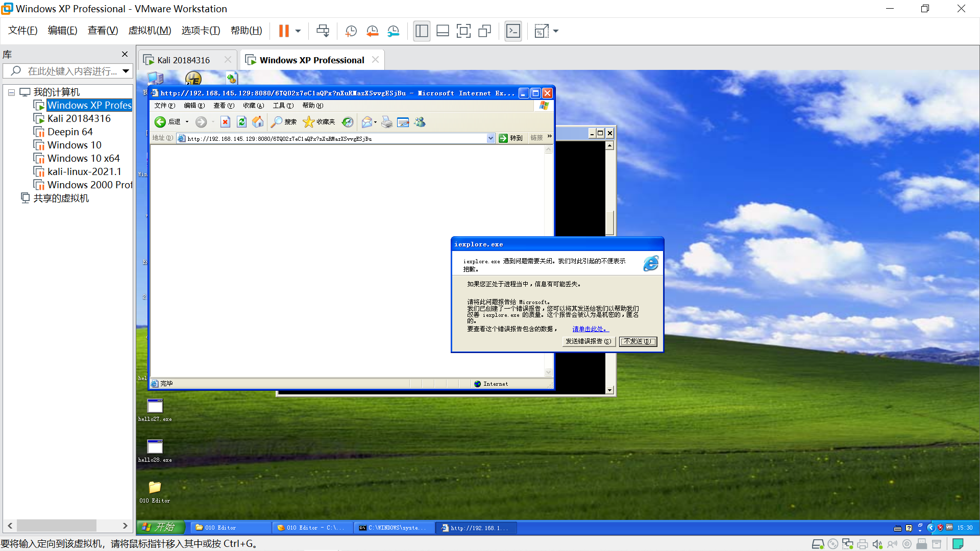Click revert to snapshot icon
Viewport: 980px width, 551px height.
(x=372, y=31)
